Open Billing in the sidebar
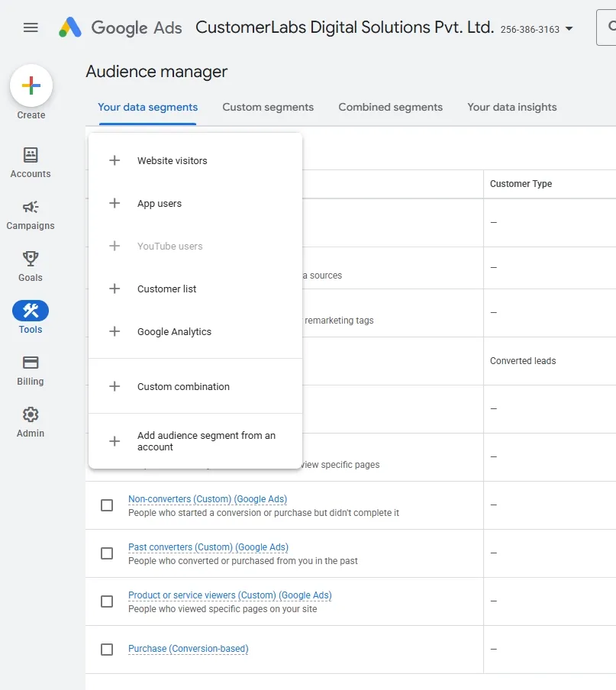 pos(31,371)
